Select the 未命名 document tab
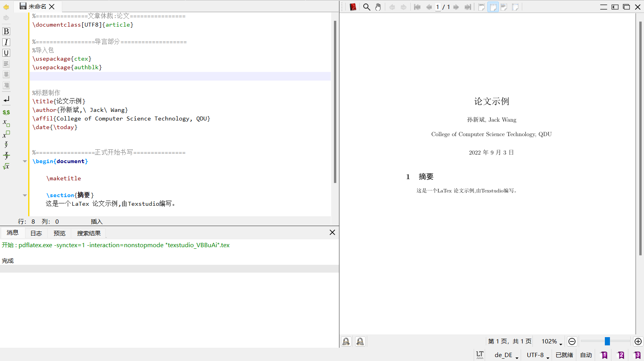The width and height of the screenshot is (644, 361). 38,7
